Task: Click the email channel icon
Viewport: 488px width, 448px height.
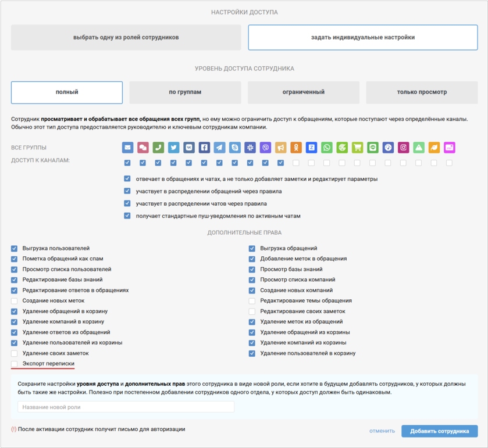Action: click(x=127, y=148)
